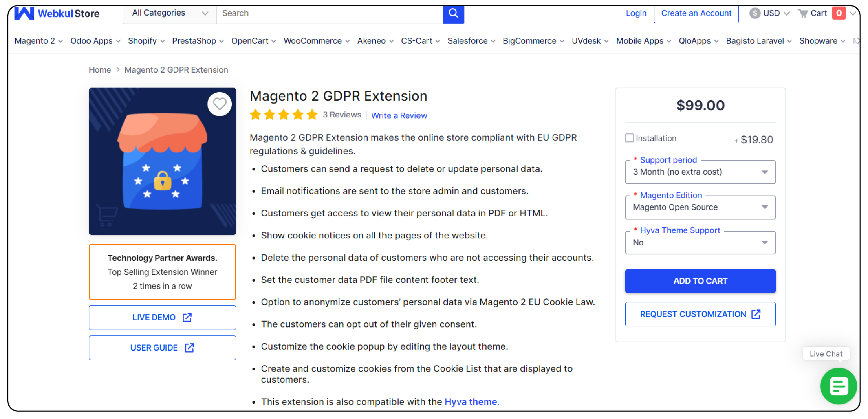Click the Hyva theme link
Image resolution: width=868 pixels, height=419 pixels.
472,402
